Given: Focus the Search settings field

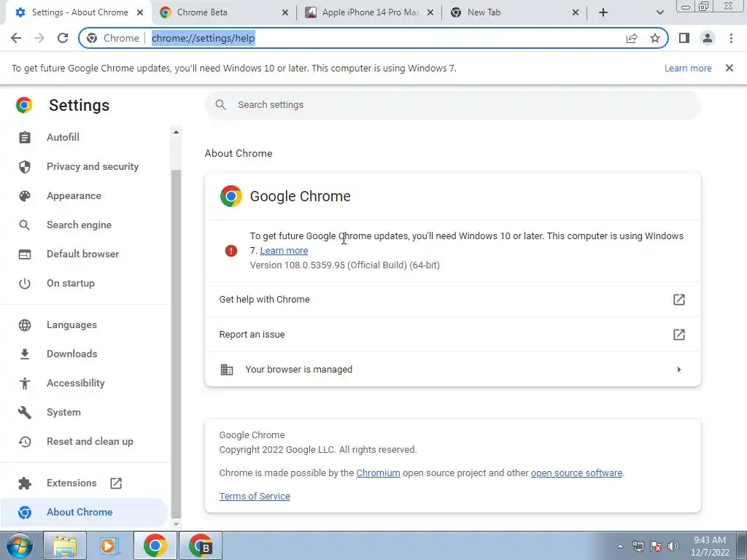Looking at the screenshot, I should (452, 105).
